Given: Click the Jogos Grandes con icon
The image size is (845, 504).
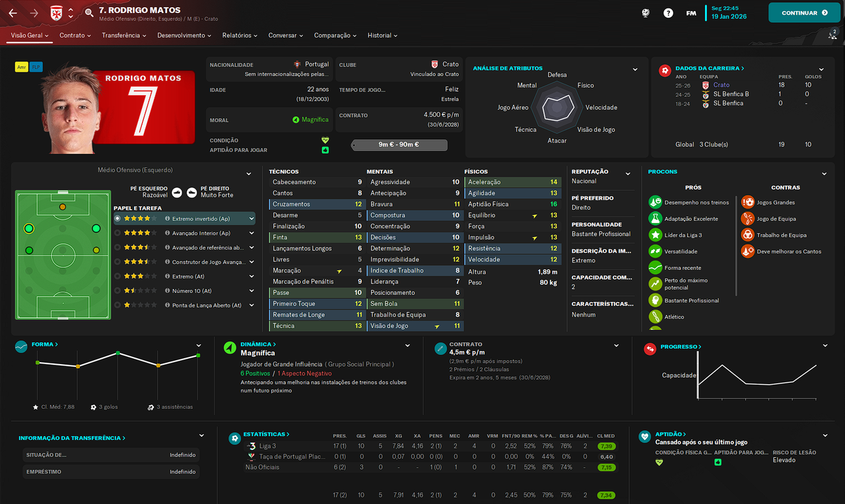Looking at the screenshot, I should tap(747, 202).
